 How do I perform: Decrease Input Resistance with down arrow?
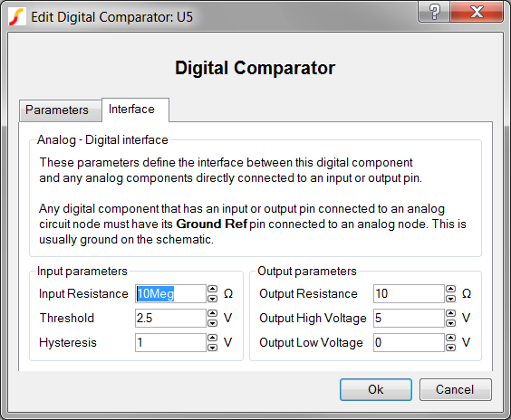pyautogui.click(x=213, y=298)
